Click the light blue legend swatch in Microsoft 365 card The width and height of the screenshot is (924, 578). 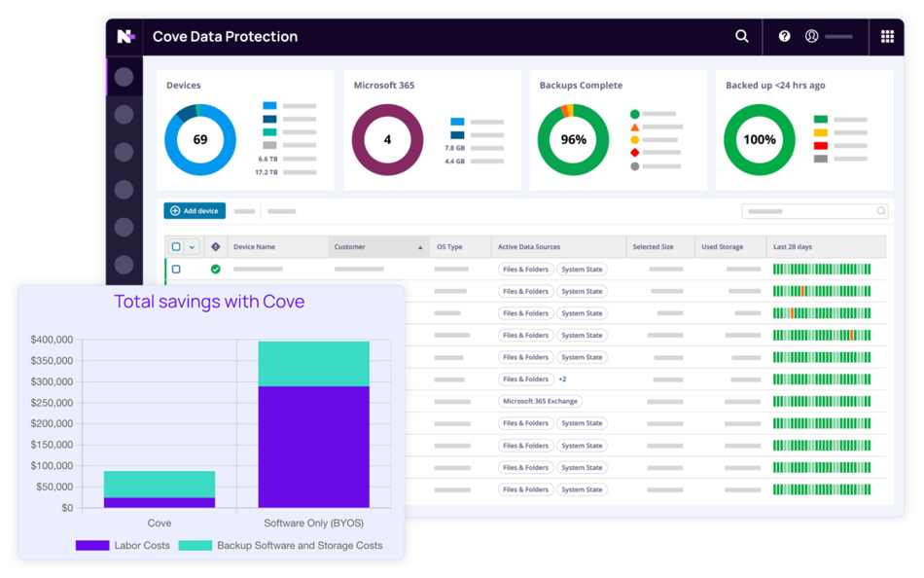tap(457, 122)
